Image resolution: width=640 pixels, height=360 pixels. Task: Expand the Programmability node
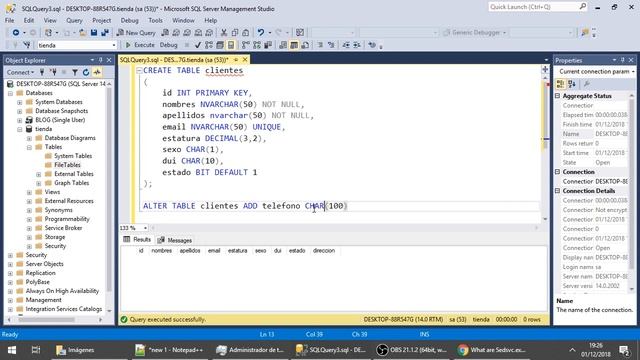point(29,219)
